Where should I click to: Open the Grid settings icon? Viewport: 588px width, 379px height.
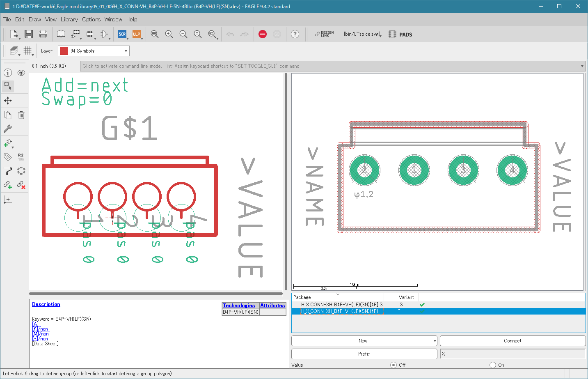coord(27,51)
